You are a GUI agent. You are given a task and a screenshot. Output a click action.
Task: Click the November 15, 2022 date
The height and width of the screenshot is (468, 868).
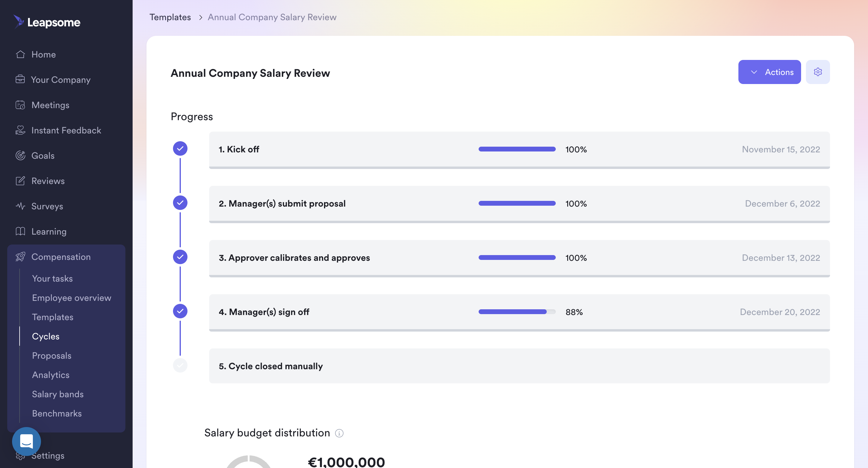(781, 149)
